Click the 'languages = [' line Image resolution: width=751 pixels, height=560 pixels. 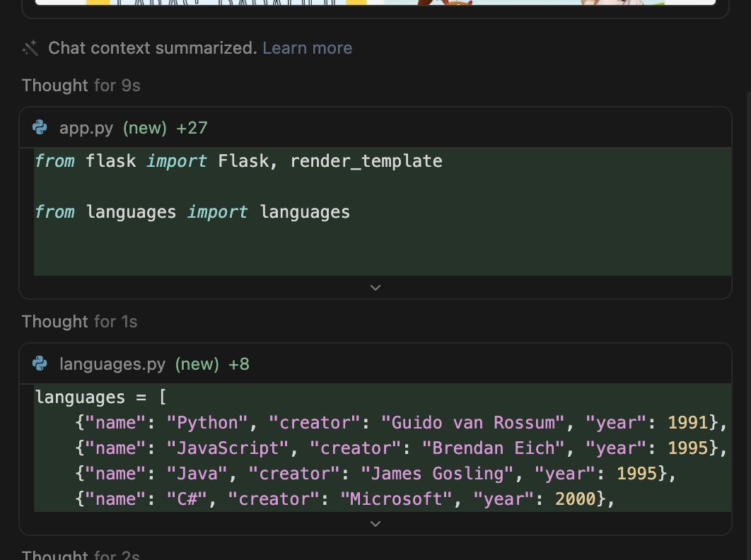tap(100, 397)
